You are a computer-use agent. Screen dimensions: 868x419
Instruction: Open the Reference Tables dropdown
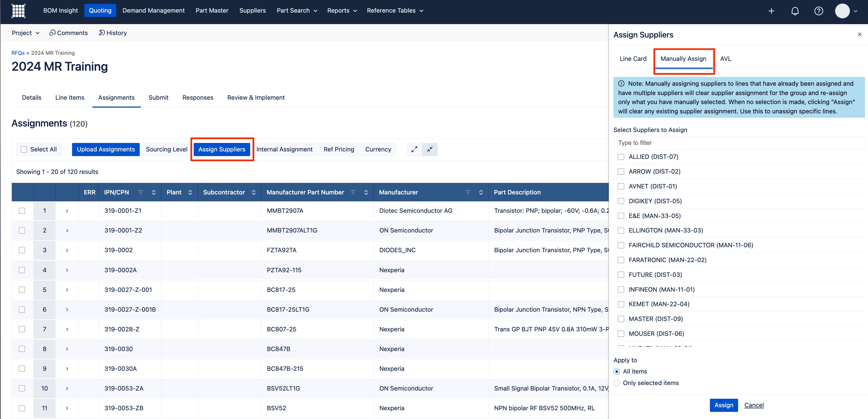pyautogui.click(x=395, y=10)
